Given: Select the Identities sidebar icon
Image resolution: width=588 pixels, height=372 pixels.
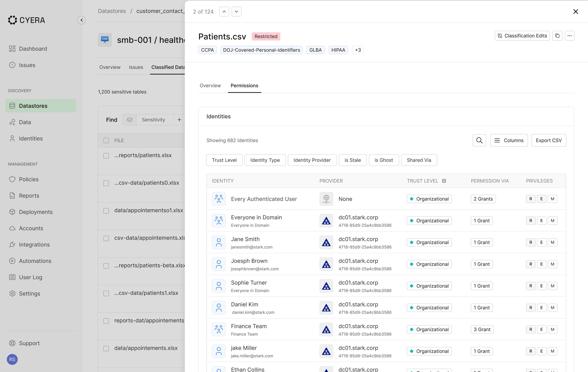Looking at the screenshot, I should [12, 138].
